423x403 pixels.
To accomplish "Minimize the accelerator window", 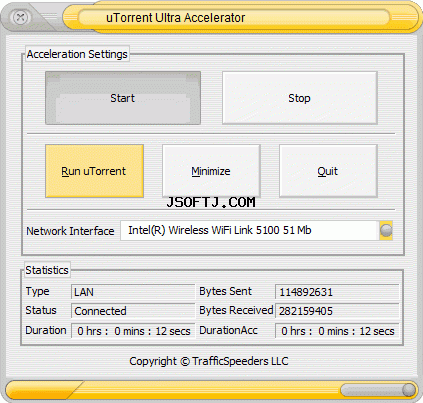I will click(x=211, y=171).
